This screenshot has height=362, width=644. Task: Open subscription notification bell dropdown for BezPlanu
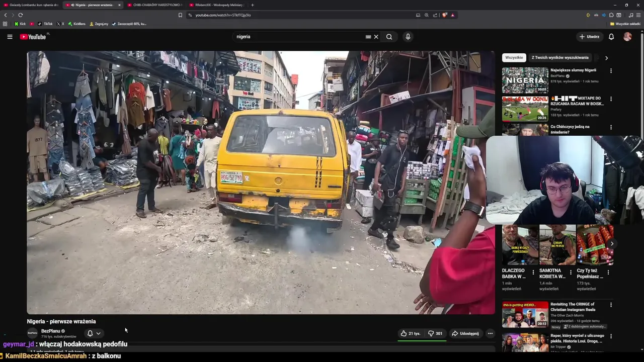coord(94,333)
